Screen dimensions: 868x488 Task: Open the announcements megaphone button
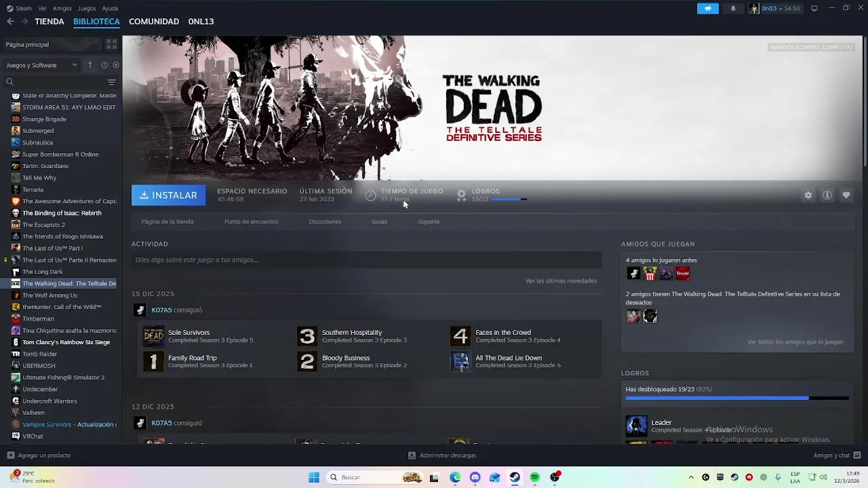pyautogui.click(x=707, y=8)
